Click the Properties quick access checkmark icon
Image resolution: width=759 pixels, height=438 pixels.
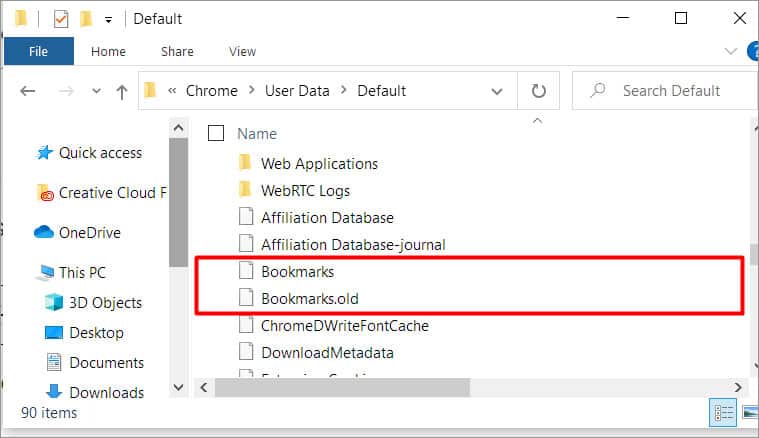click(61, 19)
